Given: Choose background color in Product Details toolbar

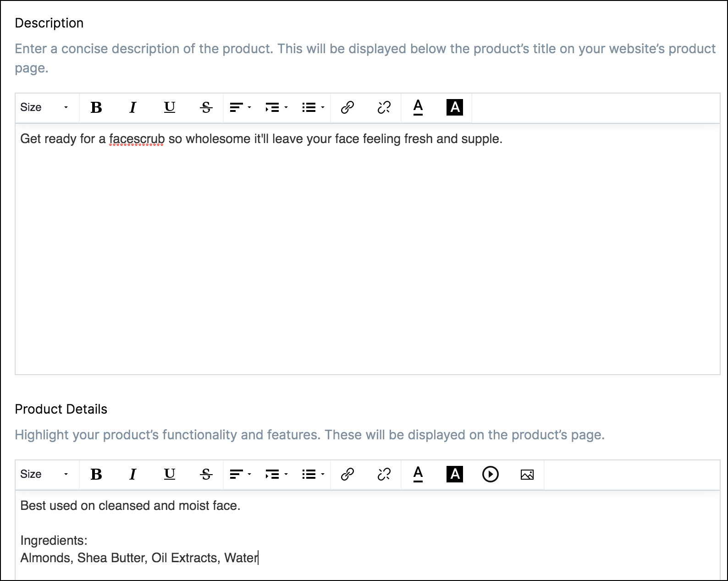Looking at the screenshot, I should tap(455, 474).
